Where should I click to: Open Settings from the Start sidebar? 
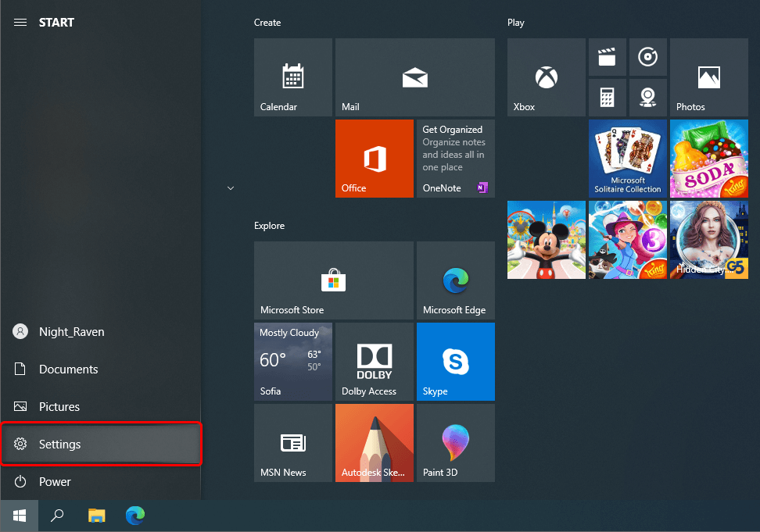click(x=101, y=444)
